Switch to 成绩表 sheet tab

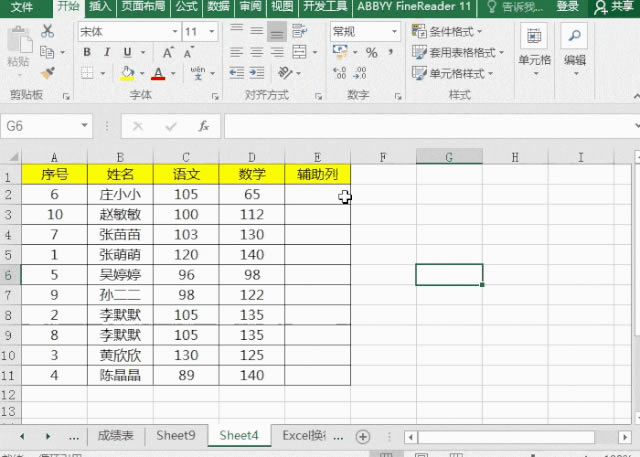click(116, 435)
